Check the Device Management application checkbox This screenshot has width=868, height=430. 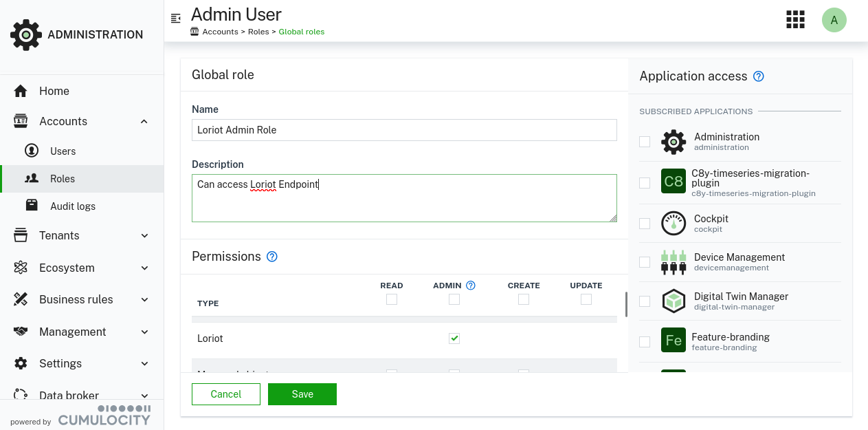point(645,262)
